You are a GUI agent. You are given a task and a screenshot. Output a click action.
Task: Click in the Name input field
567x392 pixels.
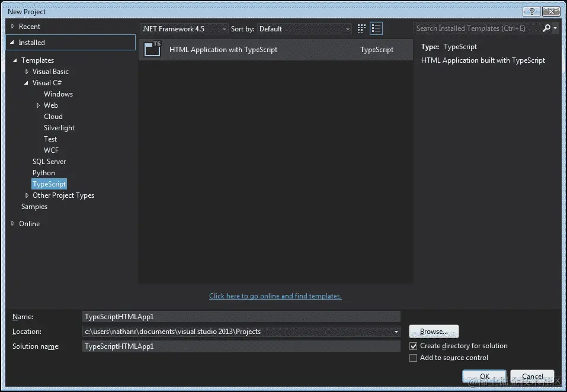click(237, 316)
